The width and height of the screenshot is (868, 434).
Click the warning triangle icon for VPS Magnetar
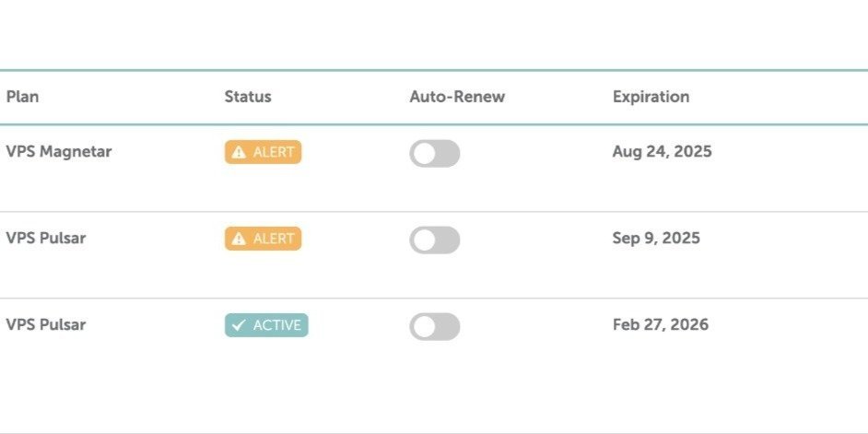pyautogui.click(x=239, y=153)
